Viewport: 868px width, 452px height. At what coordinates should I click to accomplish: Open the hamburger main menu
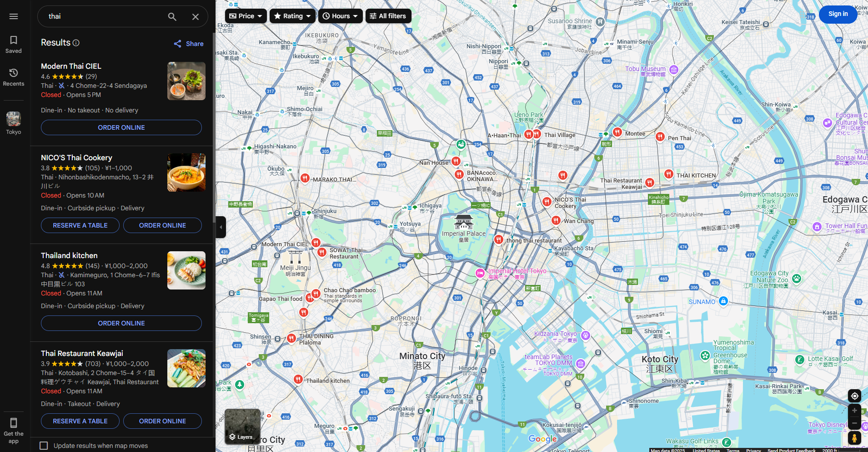click(x=14, y=16)
